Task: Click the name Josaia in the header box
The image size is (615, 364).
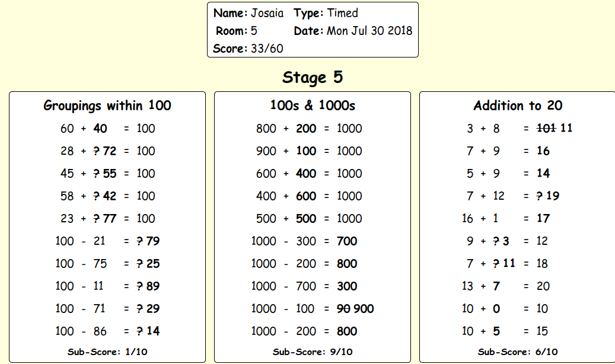Action: [x=267, y=13]
